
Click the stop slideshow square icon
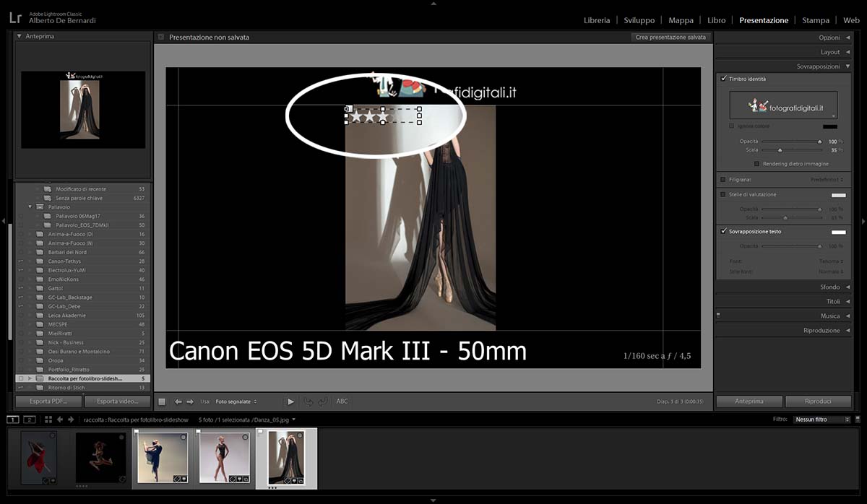(162, 401)
